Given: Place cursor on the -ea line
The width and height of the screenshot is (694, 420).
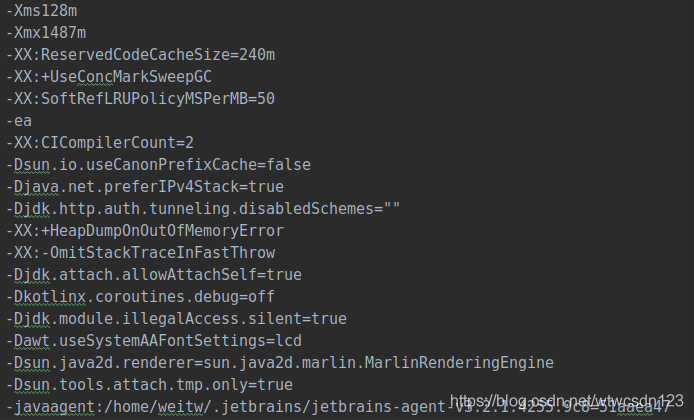Looking at the screenshot, I should [19, 121].
